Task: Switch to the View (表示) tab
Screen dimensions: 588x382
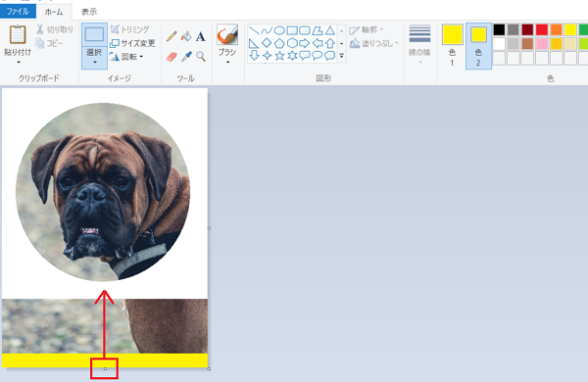Action: (x=89, y=12)
